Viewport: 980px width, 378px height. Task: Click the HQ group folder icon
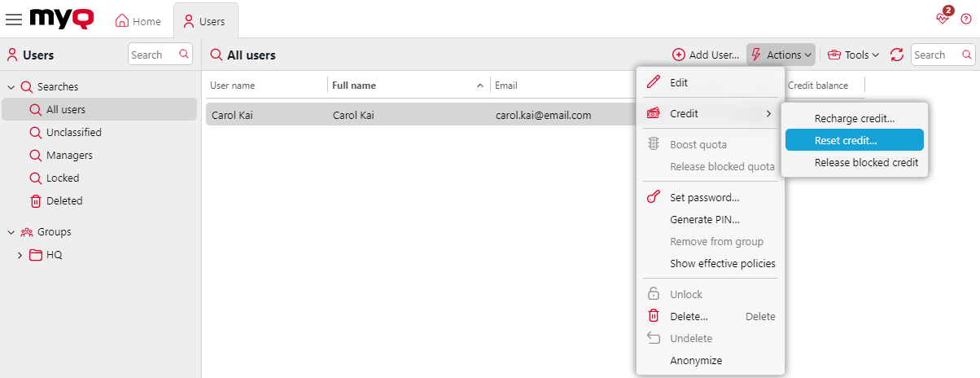click(35, 255)
